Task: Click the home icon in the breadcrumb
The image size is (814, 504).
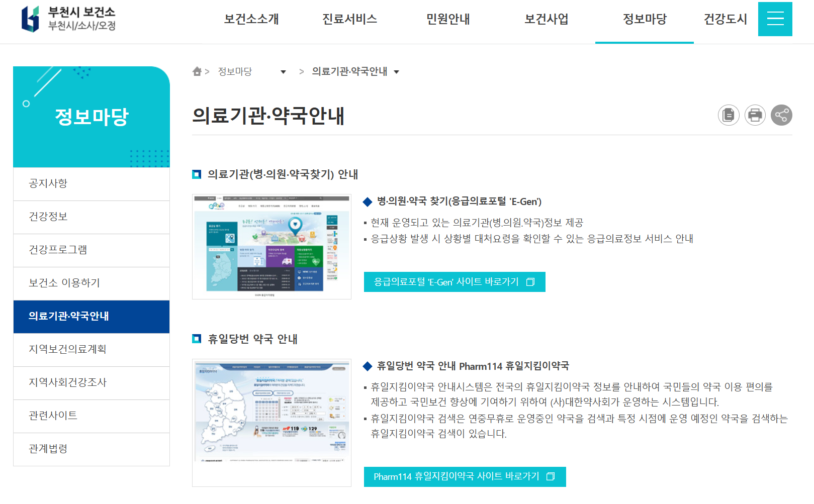Action: pyautogui.click(x=197, y=71)
